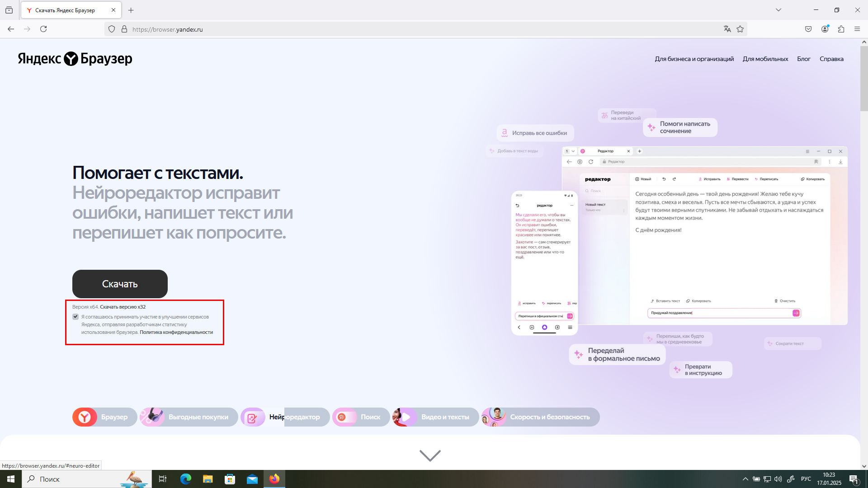Open the translate page tool in address bar
868x488 pixels.
coord(727,29)
